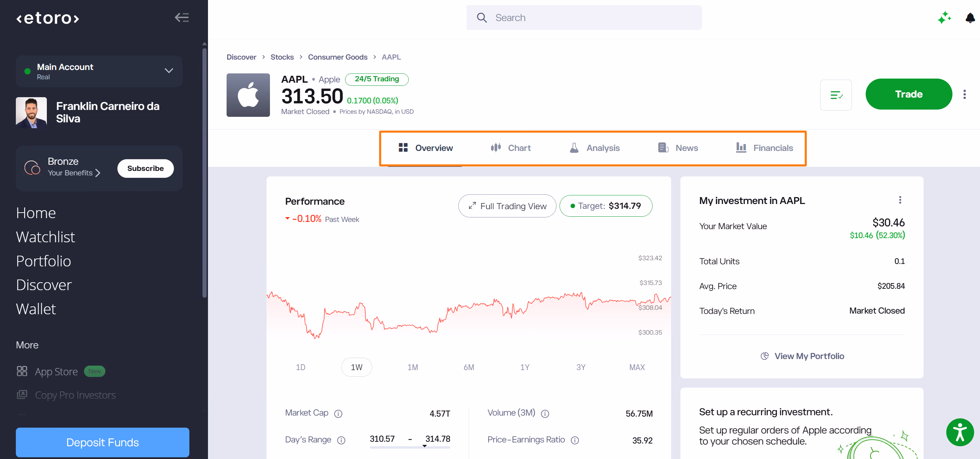The height and width of the screenshot is (459, 980).
Task: Select the 1D time range
Action: (x=301, y=367)
